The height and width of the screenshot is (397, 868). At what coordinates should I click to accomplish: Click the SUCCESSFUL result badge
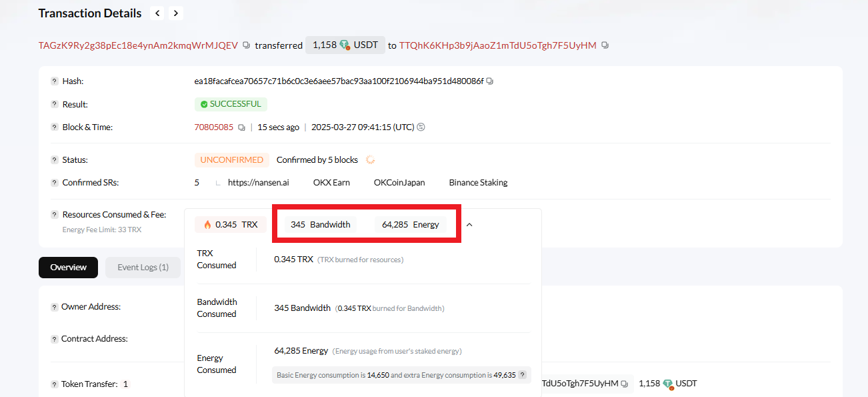pyautogui.click(x=231, y=105)
